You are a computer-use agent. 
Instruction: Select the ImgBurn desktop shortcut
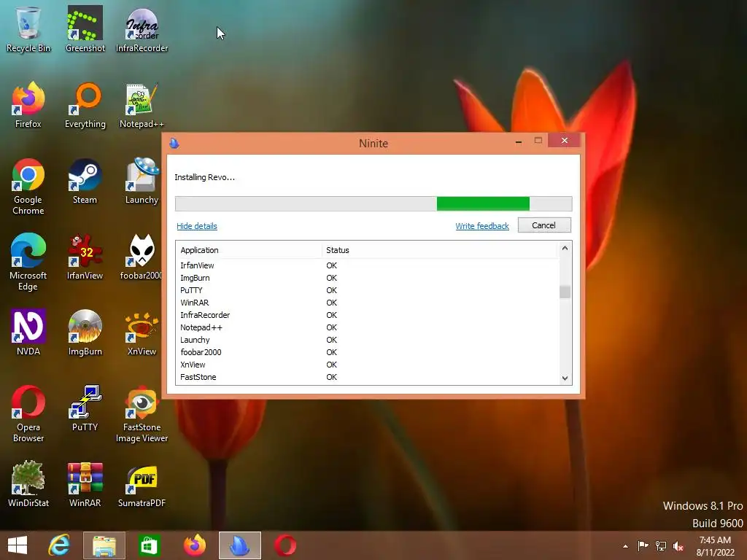click(85, 332)
